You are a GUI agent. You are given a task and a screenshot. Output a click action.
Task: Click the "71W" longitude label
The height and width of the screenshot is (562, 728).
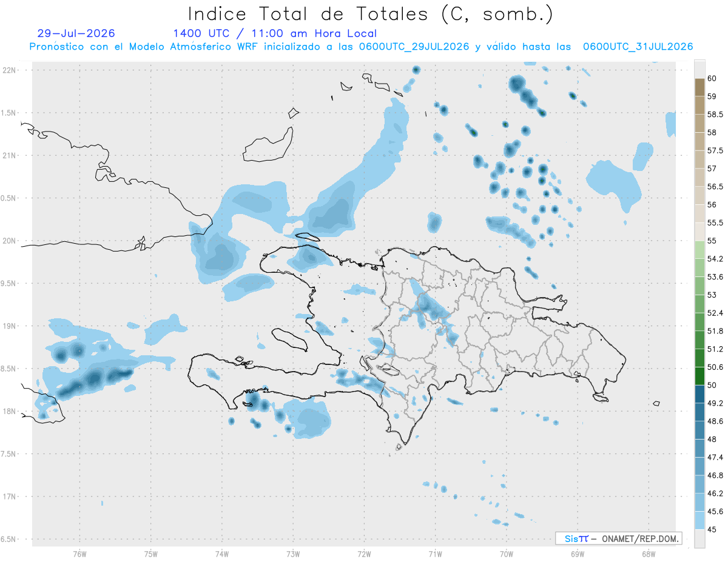435,554
